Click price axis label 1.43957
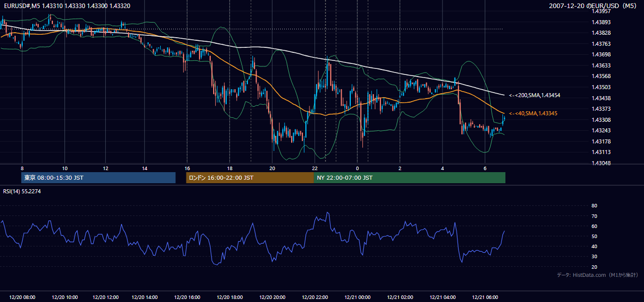 [601, 11]
